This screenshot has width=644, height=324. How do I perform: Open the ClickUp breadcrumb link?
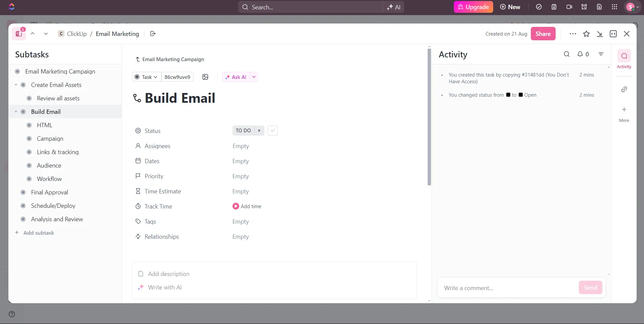click(73, 34)
